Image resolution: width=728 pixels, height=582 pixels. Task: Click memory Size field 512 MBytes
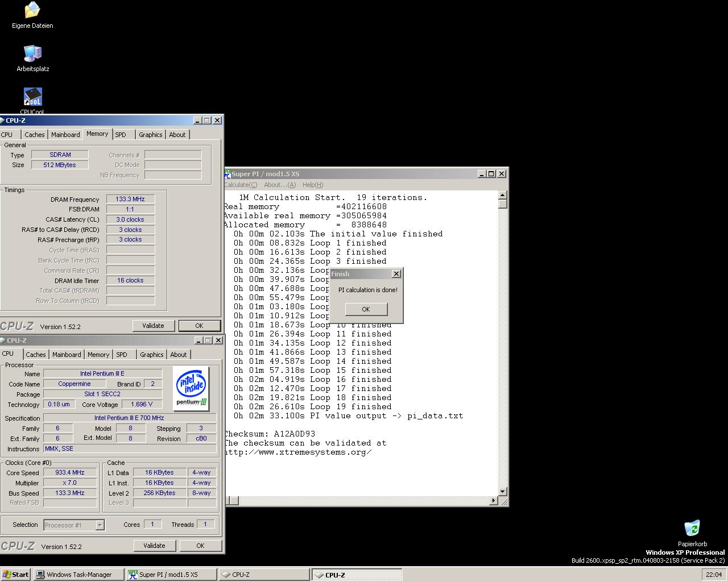[x=60, y=165]
